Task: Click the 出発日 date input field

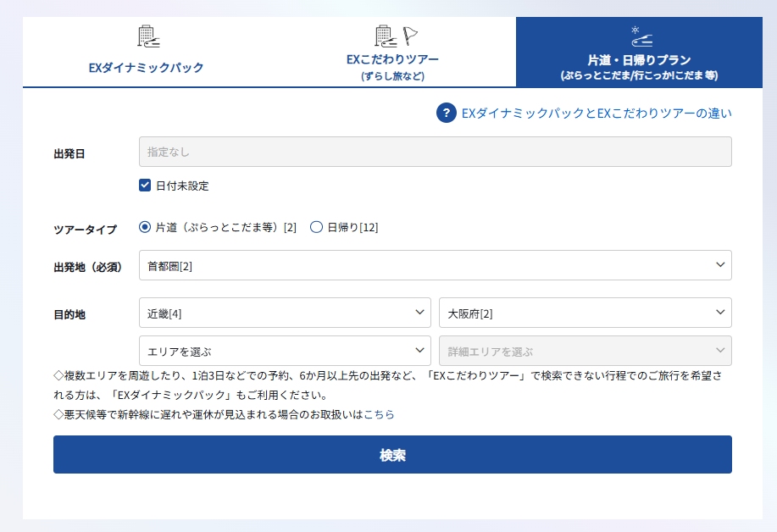Action: point(435,152)
